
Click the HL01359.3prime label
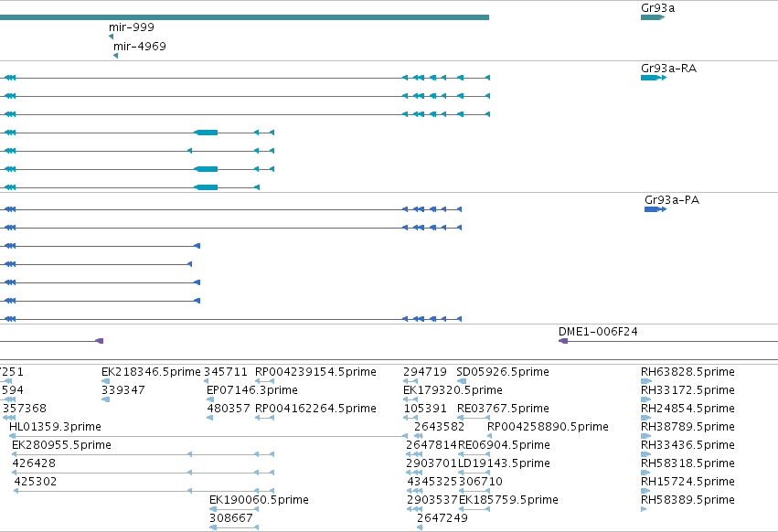coord(55,427)
